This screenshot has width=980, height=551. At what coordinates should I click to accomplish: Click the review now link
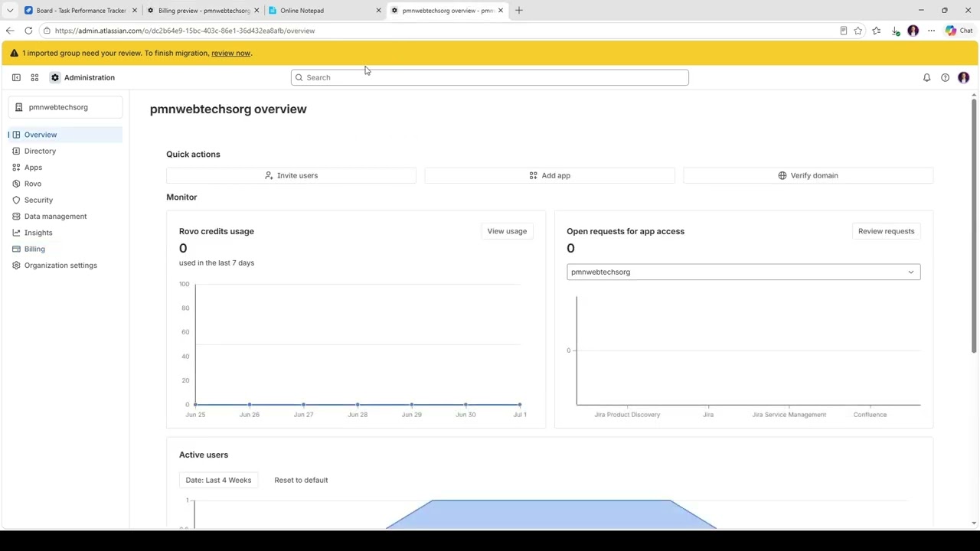tap(230, 53)
